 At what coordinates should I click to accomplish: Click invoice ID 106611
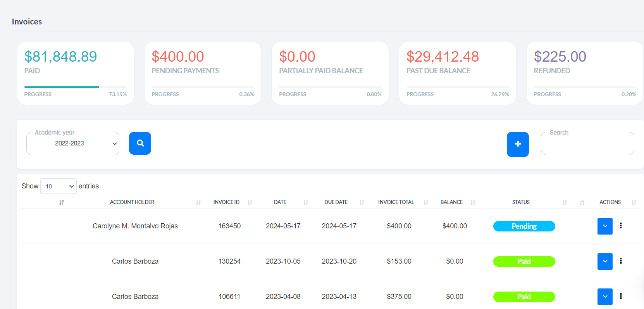click(x=229, y=297)
